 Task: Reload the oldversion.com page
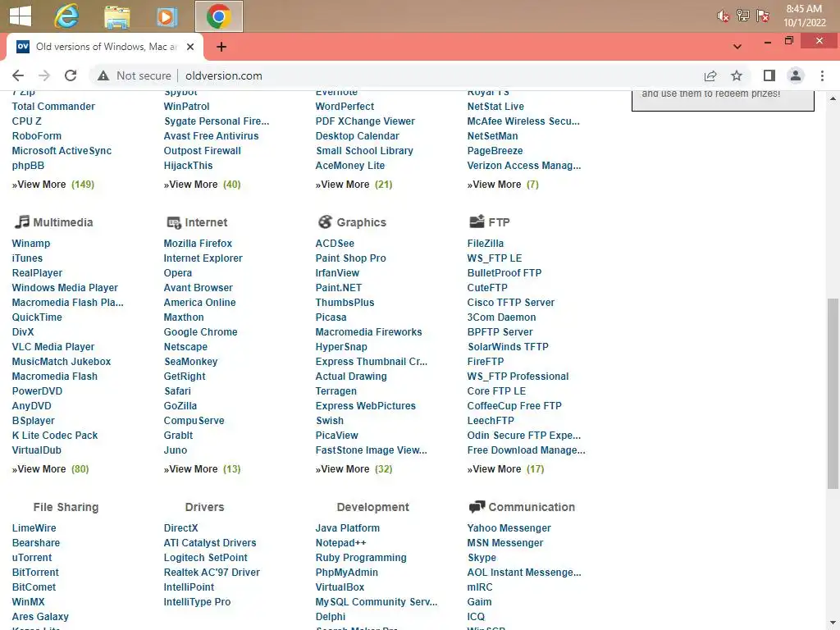(71, 75)
